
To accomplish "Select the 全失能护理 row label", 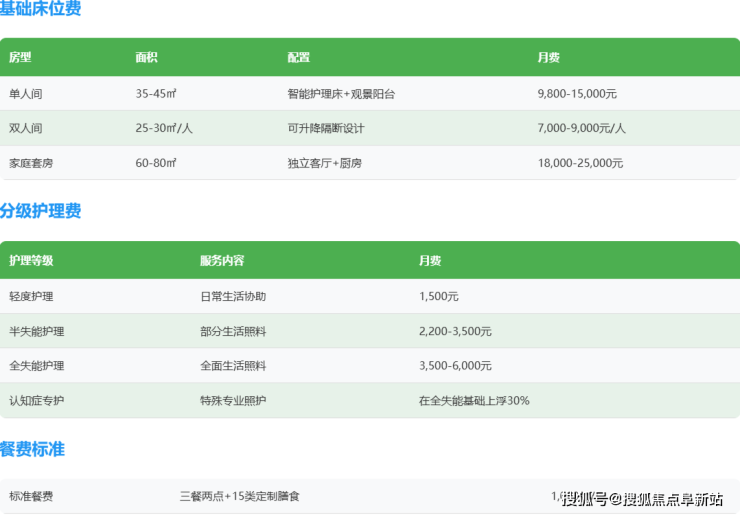I will coord(37,366).
